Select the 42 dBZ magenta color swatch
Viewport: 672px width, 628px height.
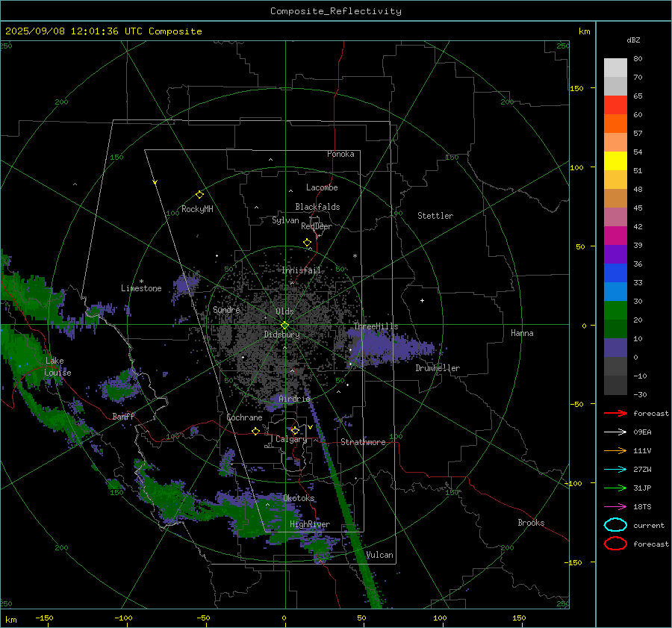pyautogui.click(x=615, y=236)
